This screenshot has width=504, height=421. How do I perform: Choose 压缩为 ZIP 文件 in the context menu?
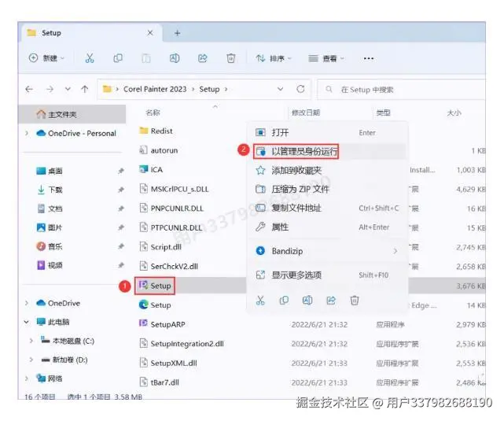coord(327,189)
